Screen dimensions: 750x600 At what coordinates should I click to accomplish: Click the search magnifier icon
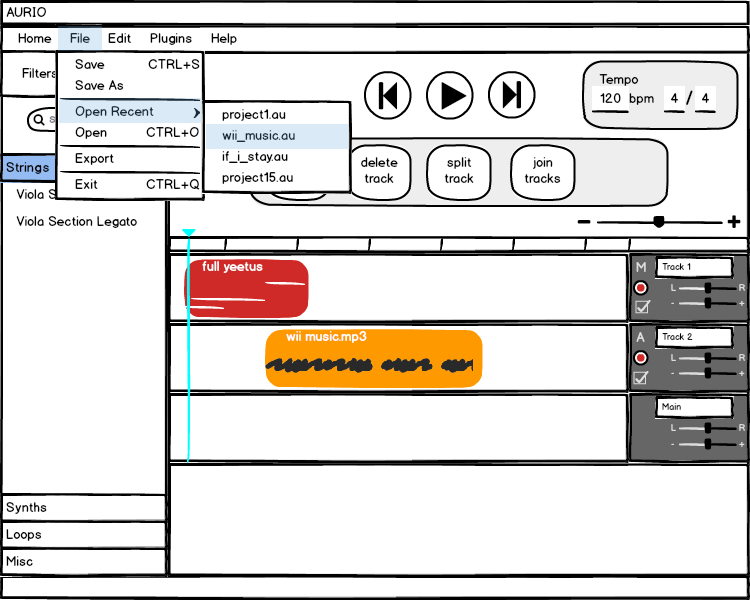(39, 120)
